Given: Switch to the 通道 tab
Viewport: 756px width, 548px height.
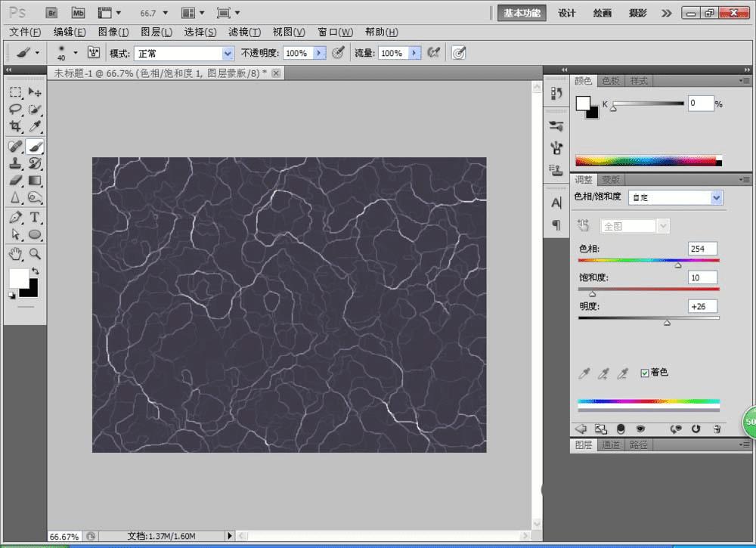Looking at the screenshot, I should [610, 445].
